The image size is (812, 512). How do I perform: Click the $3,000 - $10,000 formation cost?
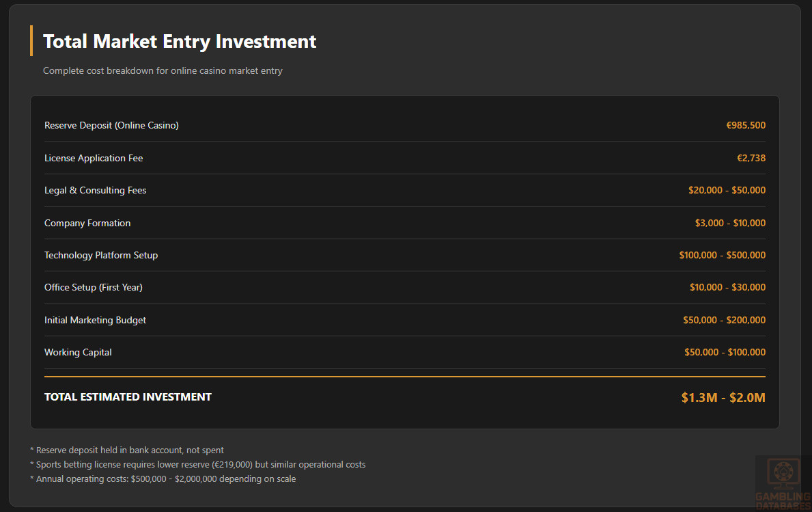730,223
